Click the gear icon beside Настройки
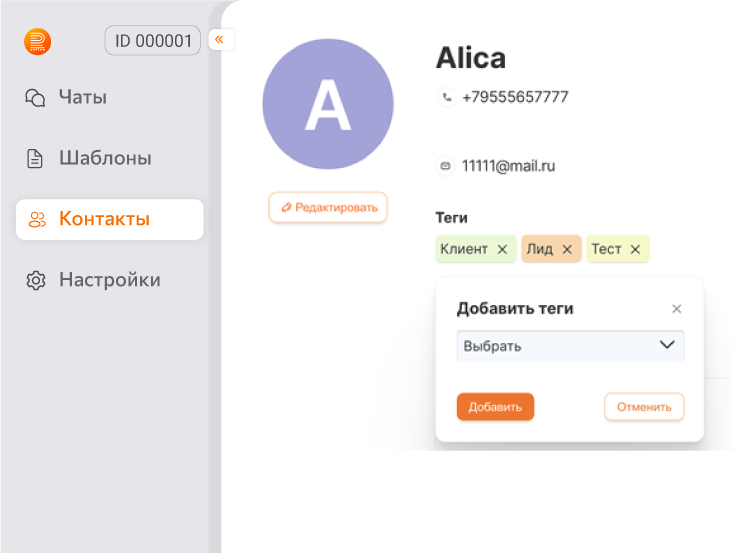 click(36, 280)
